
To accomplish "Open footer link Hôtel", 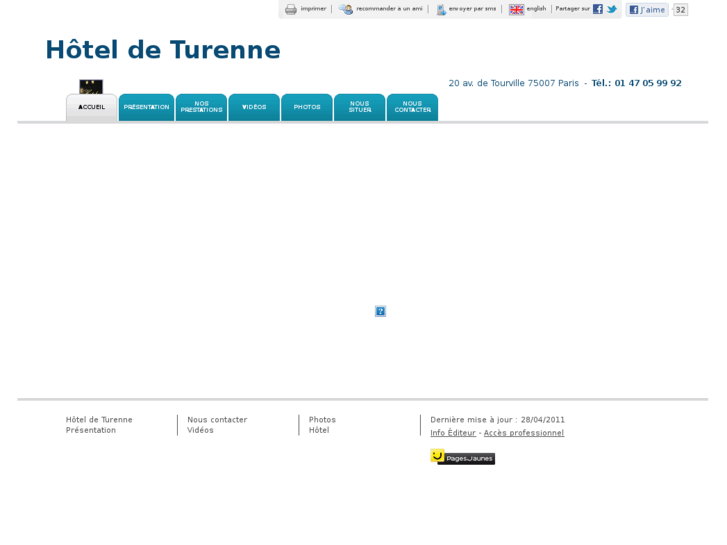I will (x=319, y=430).
